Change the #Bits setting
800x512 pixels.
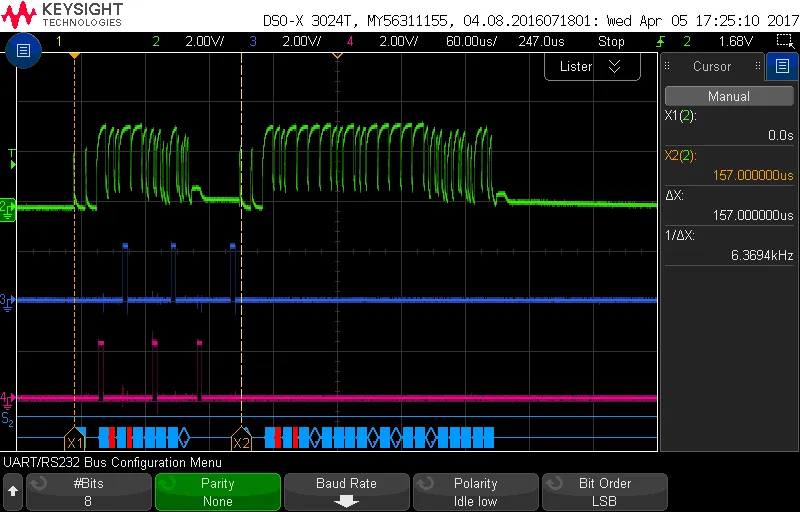click(89, 492)
